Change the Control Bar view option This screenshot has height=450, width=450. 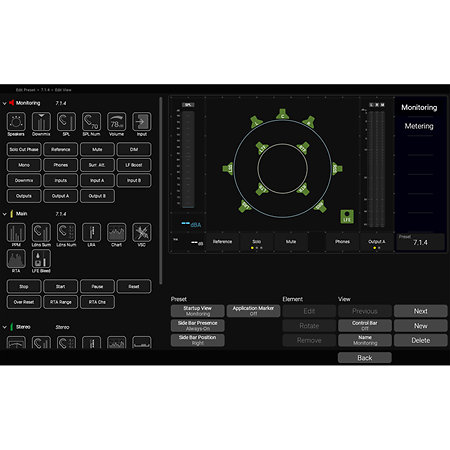[365, 326]
